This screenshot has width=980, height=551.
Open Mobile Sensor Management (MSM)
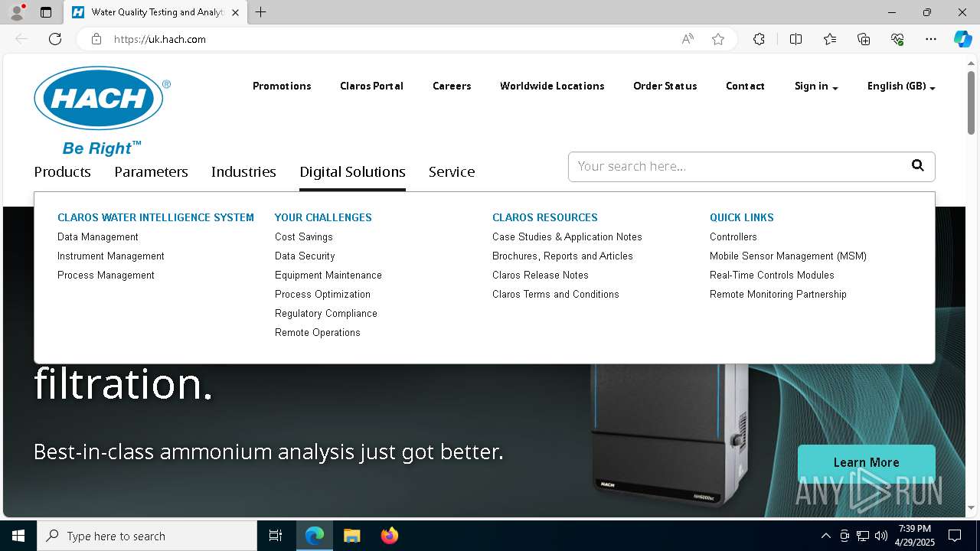(788, 256)
